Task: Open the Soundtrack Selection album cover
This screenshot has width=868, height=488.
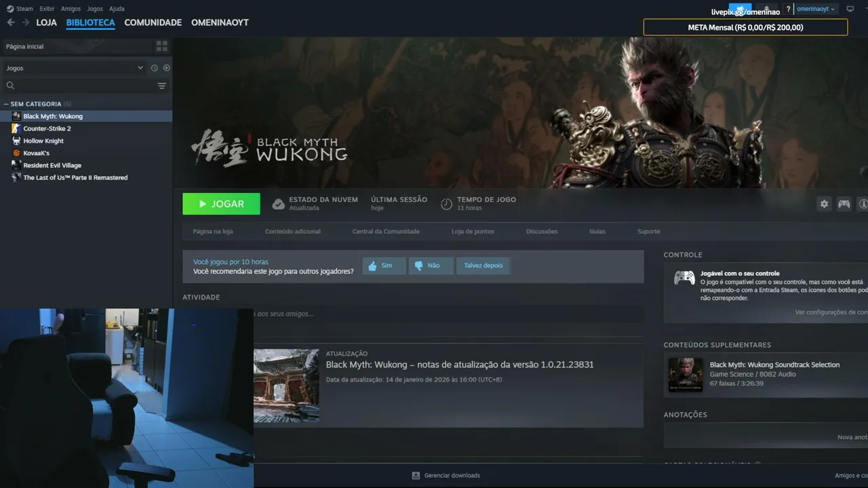Action: pyautogui.click(x=686, y=375)
